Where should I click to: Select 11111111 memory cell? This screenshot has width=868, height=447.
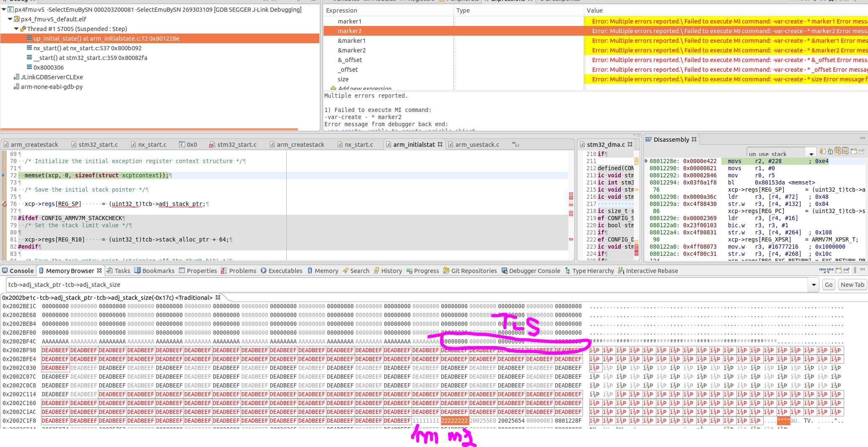(x=426, y=421)
